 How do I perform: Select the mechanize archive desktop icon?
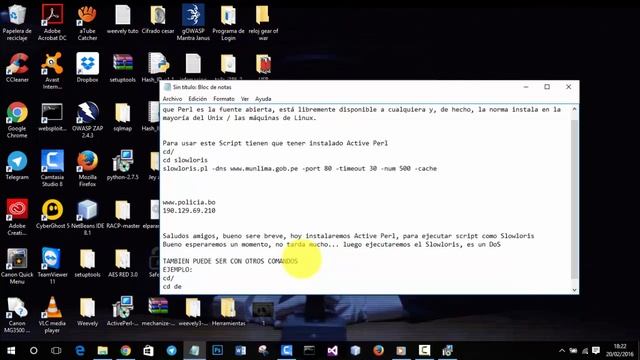click(158, 311)
